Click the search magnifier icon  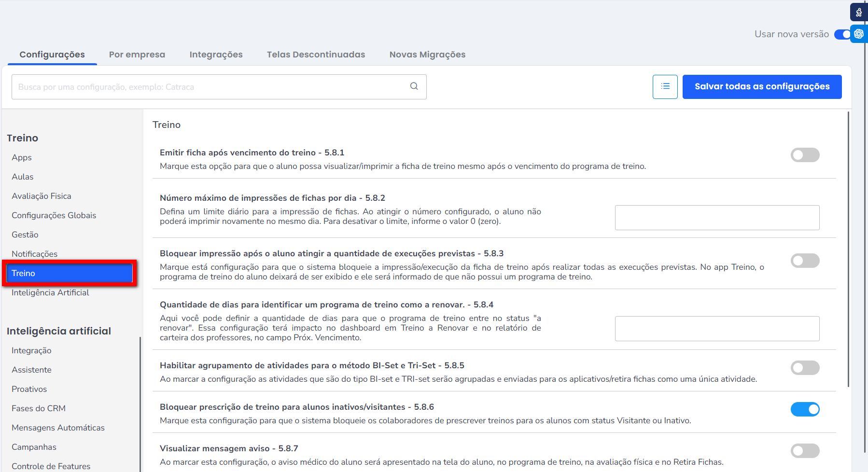point(414,86)
